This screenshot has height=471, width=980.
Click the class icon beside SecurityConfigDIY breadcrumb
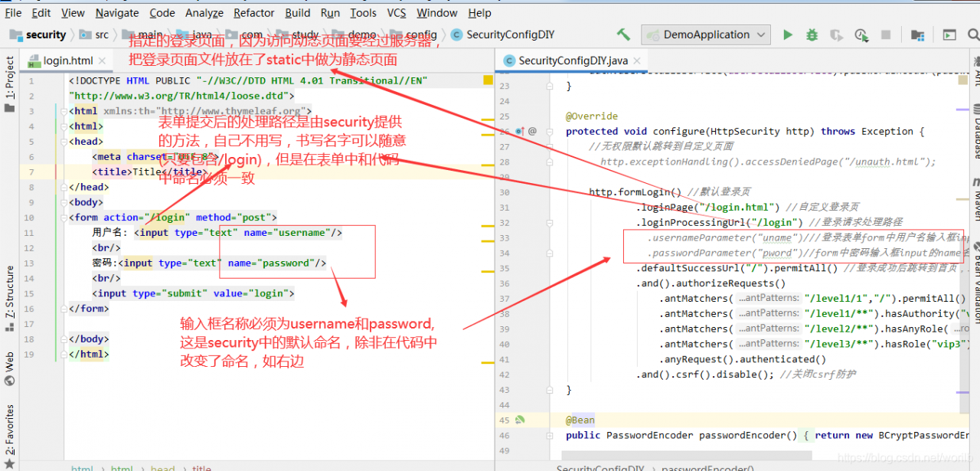[456, 34]
